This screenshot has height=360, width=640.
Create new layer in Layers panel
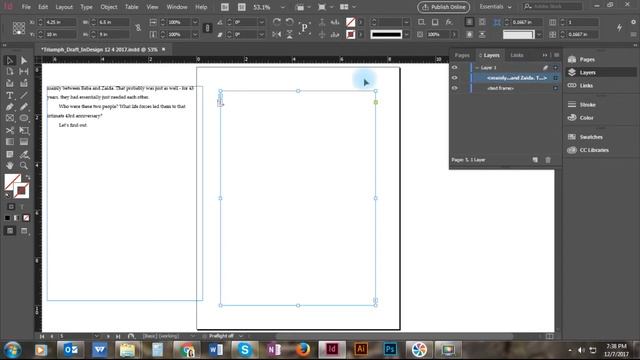(535, 160)
